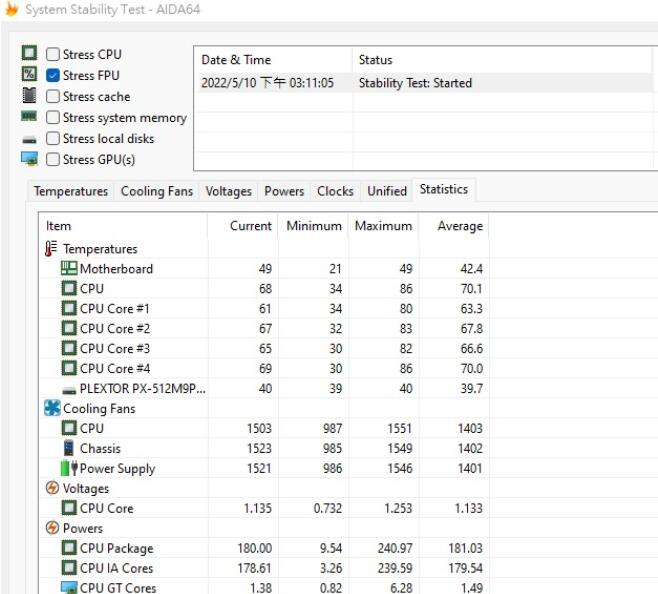Click the Average column header
Image resolution: width=658 pixels, height=594 pixels.
click(459, 226)
